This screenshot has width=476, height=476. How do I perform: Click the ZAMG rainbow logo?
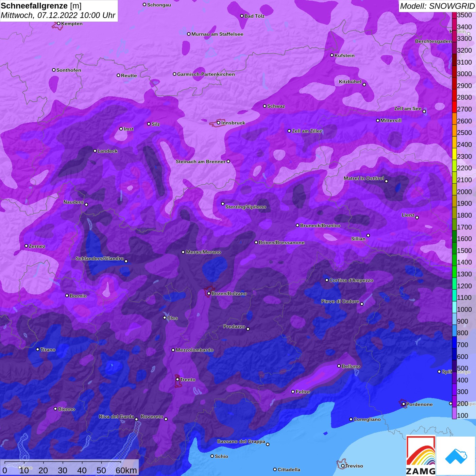coord(421,455)
